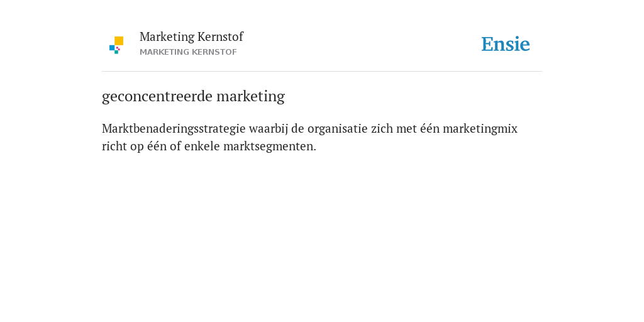The height and width of the screenshot is (322, 644).
Task: Click the yellow square in the logo
Action: coord(119,41)
